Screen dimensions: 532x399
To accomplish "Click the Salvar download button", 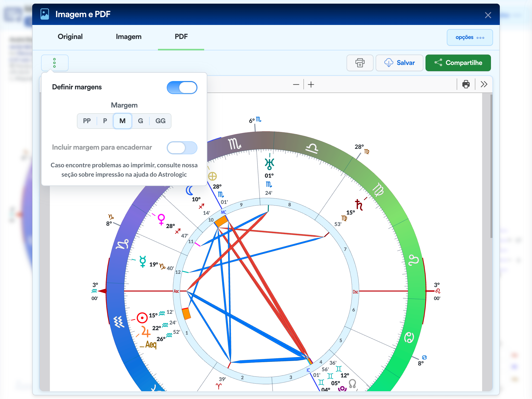I will [x=399, y=63].
